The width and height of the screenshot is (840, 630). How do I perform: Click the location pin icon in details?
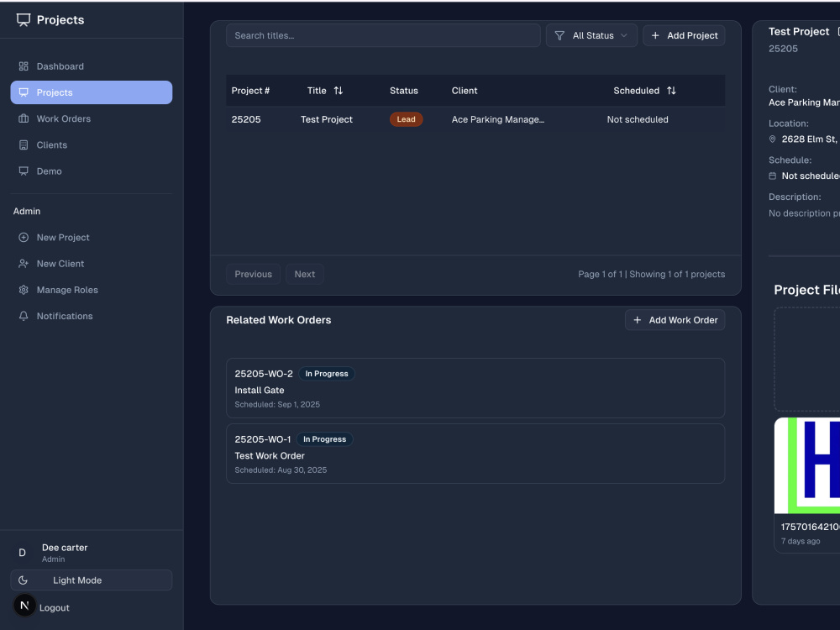point(773,139)
